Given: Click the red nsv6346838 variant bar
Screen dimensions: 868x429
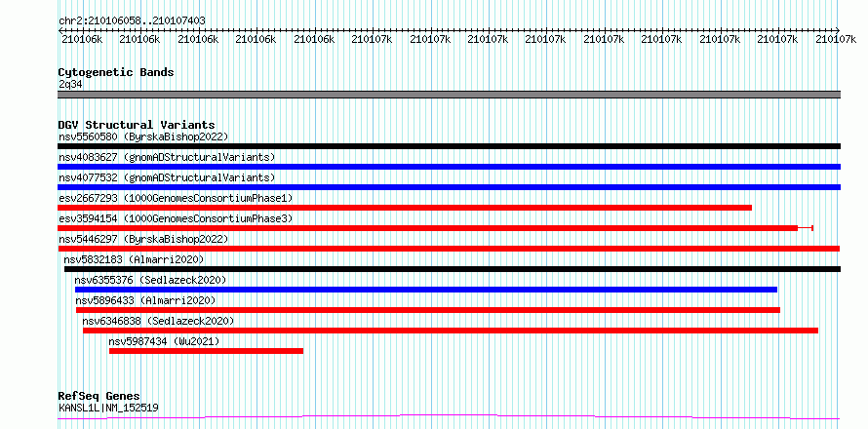Looking at the screenshot, I should tap(451, 331).
